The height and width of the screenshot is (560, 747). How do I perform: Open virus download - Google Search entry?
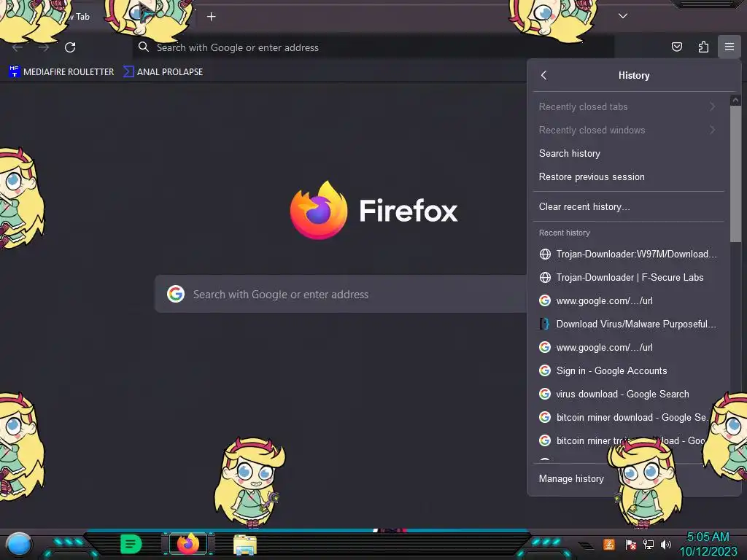pos(628,394)
